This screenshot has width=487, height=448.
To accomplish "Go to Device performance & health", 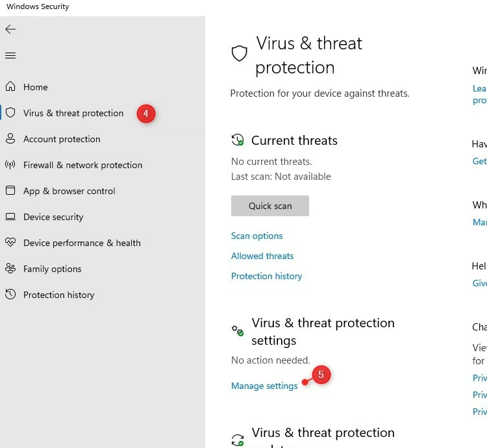I will 82,243.
